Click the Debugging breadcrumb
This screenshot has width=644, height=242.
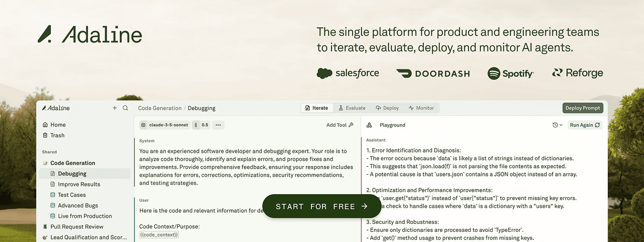click(202, 108)
